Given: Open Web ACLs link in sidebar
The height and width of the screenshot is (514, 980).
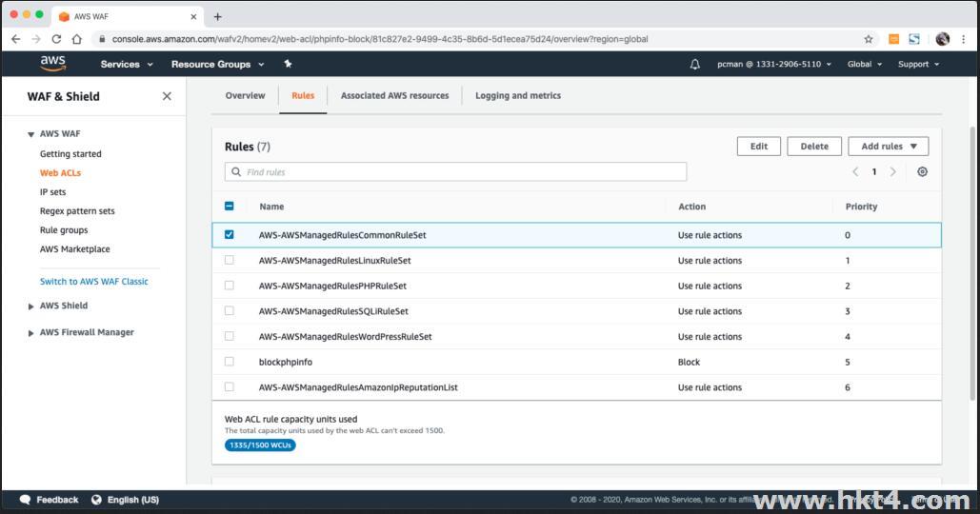Looking at the screenshot, I should click(60, 173).
